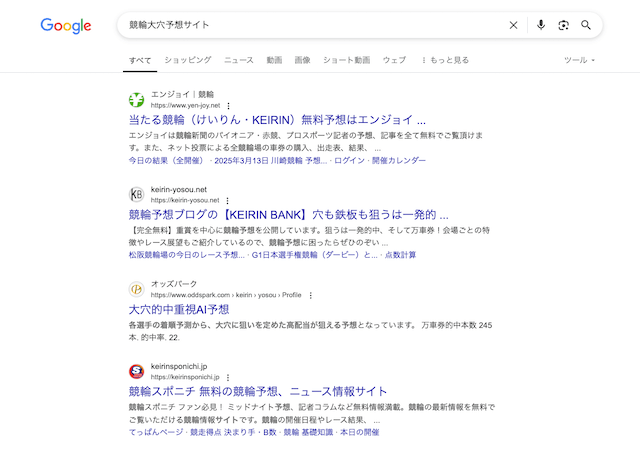Click the オッズパーク site favicon
640x449 pixels.
137,289
